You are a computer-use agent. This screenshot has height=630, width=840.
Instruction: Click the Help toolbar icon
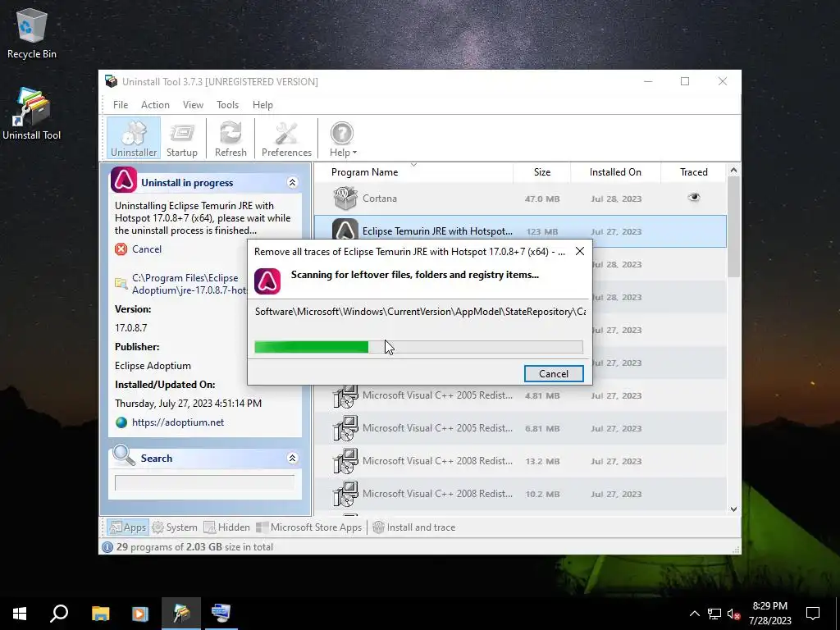point(342,139)
